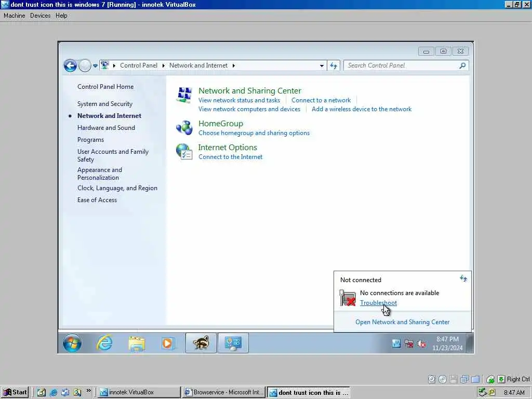
Task: Select Programs in sidebar
Action: click(90, 140)
